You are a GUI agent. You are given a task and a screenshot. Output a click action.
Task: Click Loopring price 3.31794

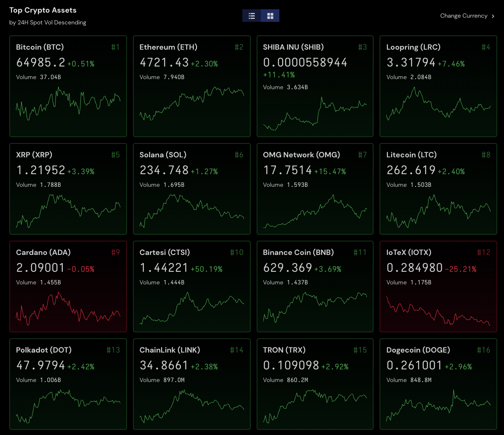pyautogui.click(x=411, y=62)
